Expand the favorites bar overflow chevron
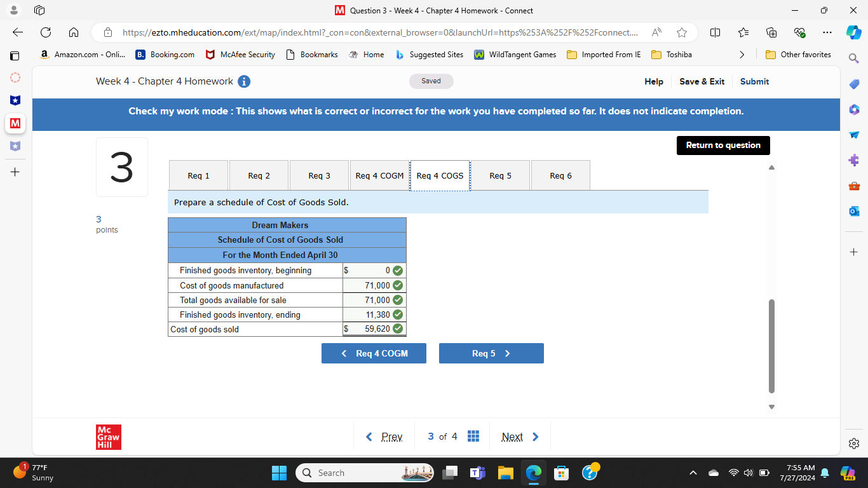 742,55
